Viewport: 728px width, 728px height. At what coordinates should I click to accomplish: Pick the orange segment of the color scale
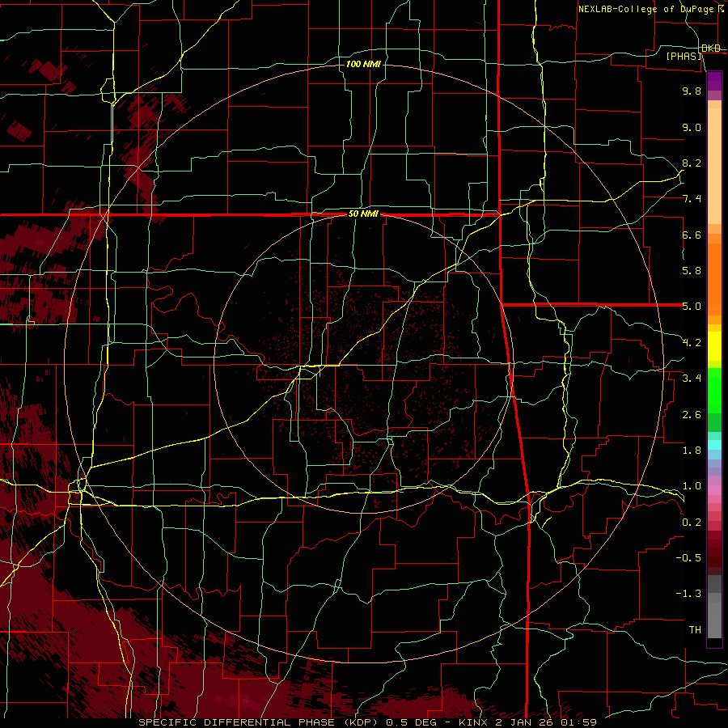click(714, 279)
